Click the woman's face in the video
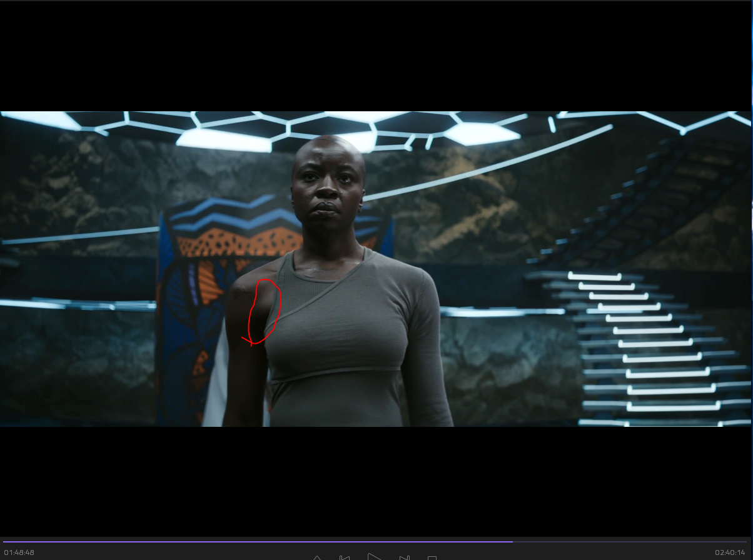Screen dimensions: 753x560 [328, 187]
